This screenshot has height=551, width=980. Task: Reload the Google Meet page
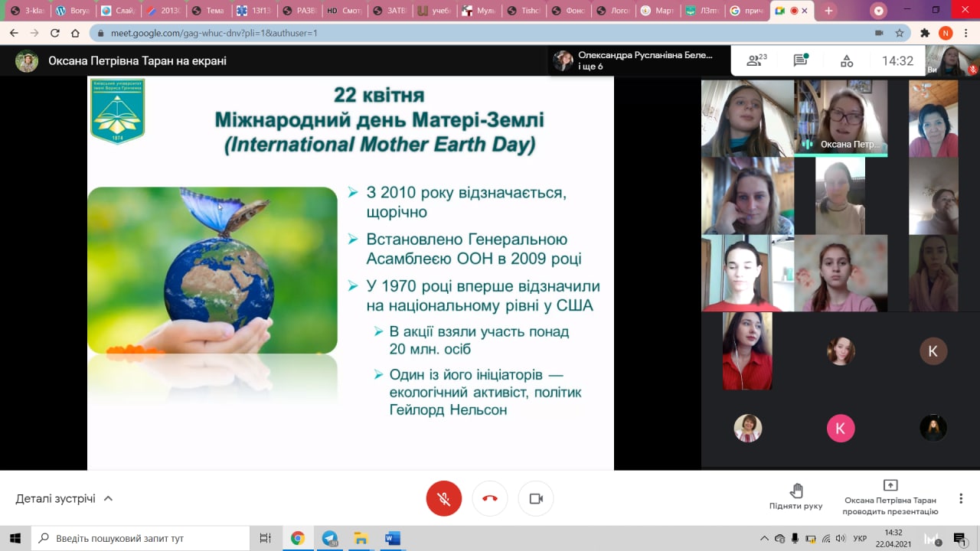tap(54, 33)
